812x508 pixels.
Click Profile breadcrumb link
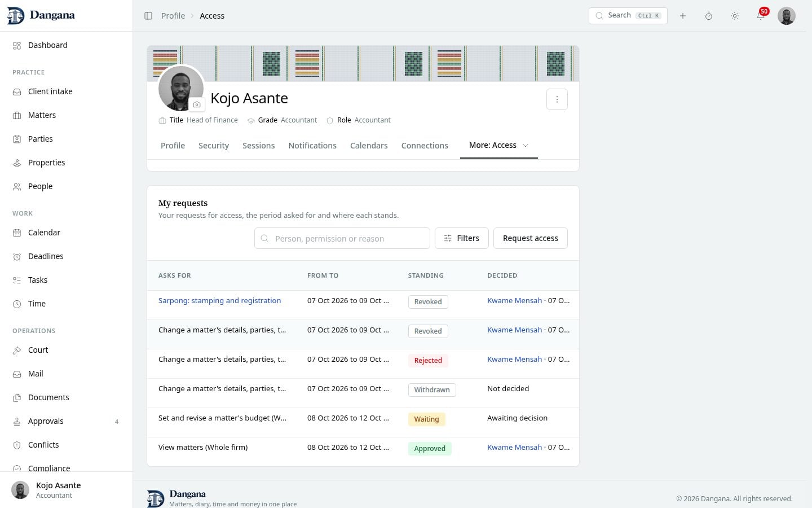click(173, 16)
